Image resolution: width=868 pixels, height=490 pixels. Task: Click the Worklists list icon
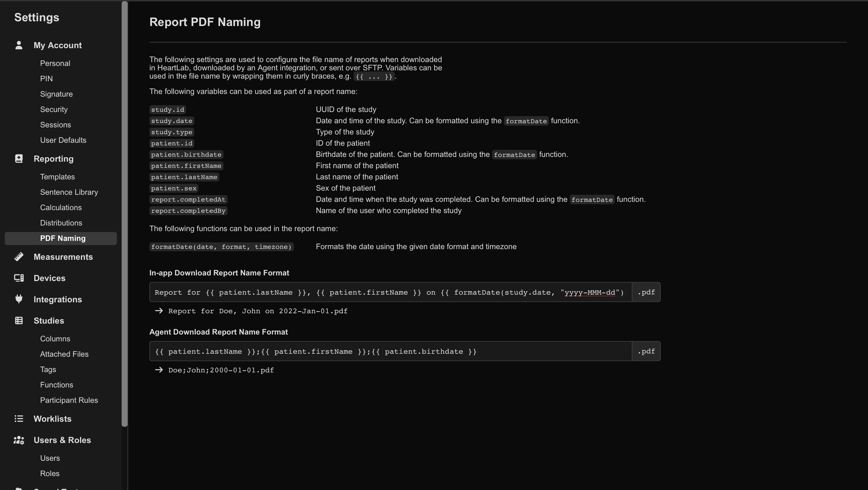click(19, 418)
